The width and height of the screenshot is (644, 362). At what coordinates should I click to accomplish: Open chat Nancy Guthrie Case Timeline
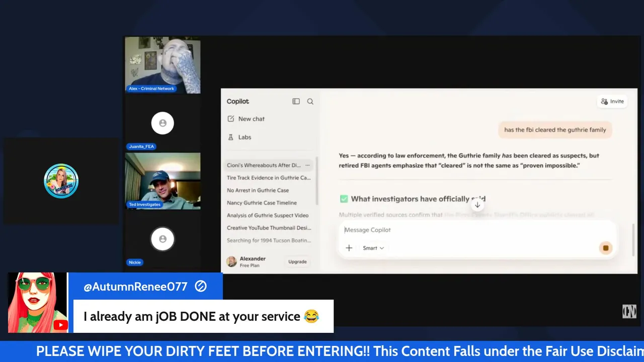[x=262, y=203]
